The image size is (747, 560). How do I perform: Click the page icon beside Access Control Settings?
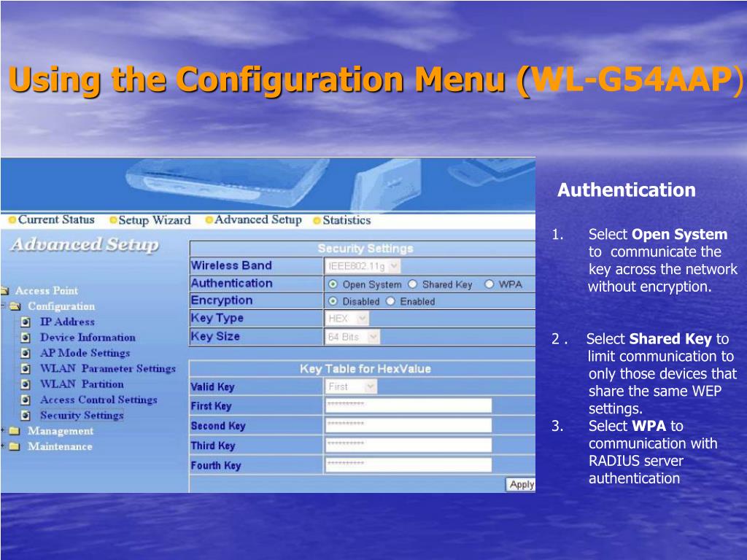(26, 400)
